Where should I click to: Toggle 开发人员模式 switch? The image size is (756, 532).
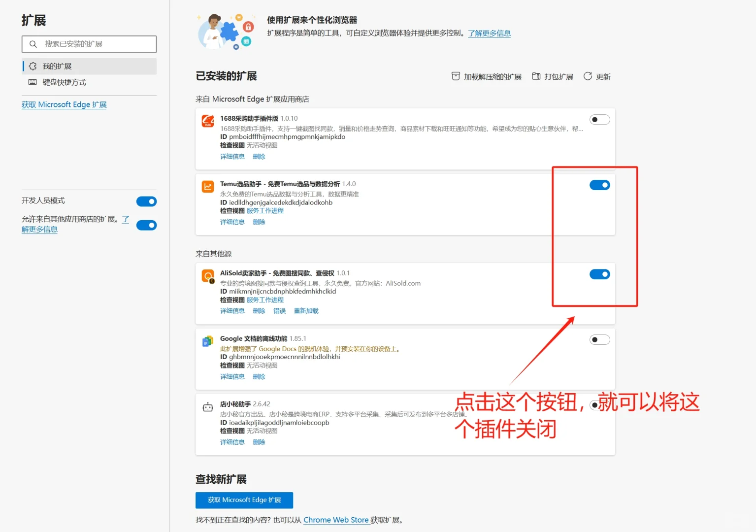[146, 201]
